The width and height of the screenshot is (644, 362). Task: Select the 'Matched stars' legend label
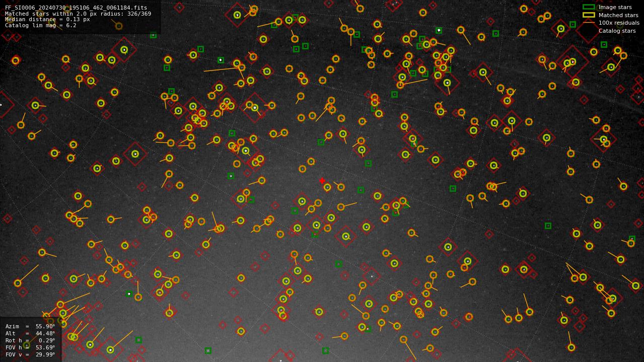pos(618,15)
